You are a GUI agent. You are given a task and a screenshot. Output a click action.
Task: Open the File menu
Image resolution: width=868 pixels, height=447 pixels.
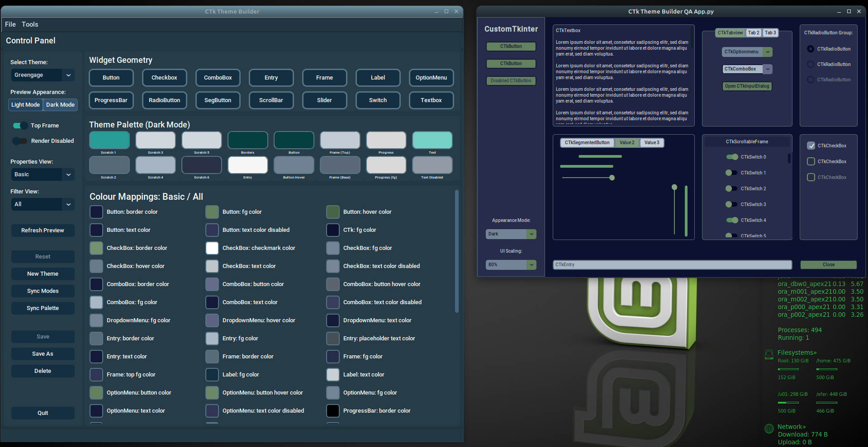[10, 24]
